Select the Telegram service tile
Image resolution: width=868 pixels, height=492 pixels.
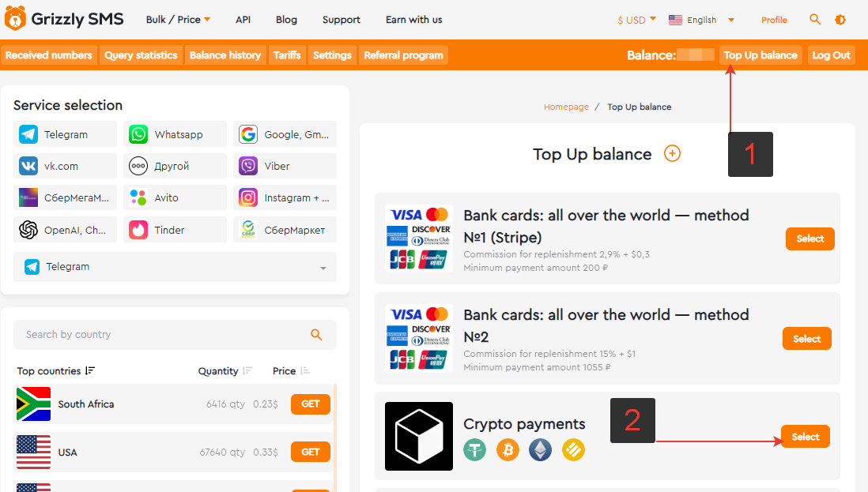coord(66,134)
